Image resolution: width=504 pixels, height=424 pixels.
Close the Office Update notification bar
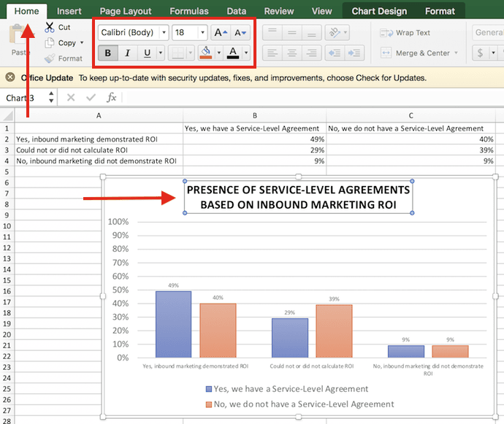tap(10, 77)
